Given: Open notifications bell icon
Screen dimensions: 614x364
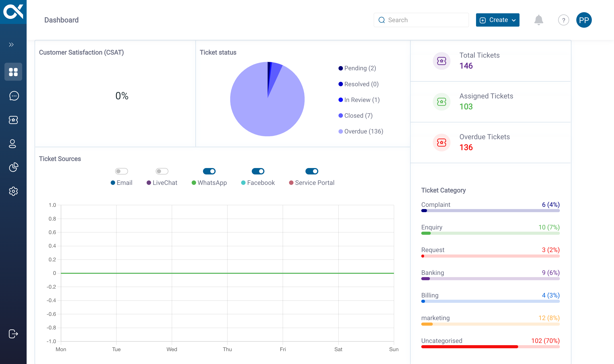Looking at the screenshot, I should pyautogui.click(x=538, y=20).
